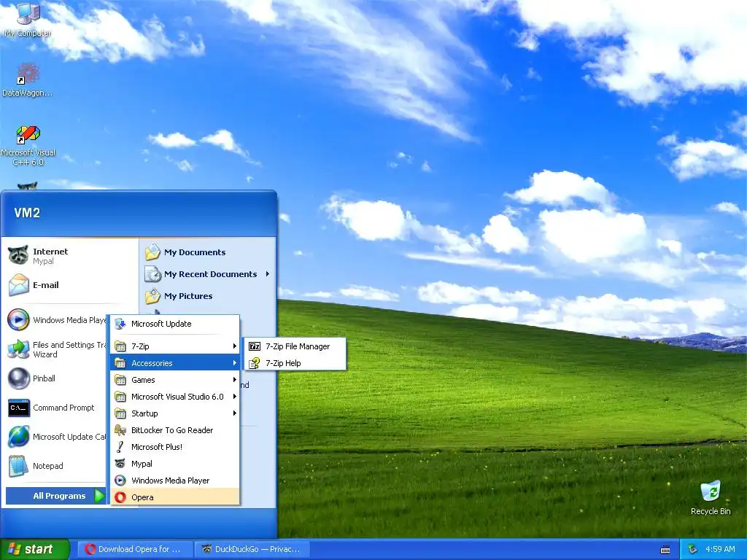Open 7-Zip Help
The width and height of the screenshot is (747, 560).
295,363
